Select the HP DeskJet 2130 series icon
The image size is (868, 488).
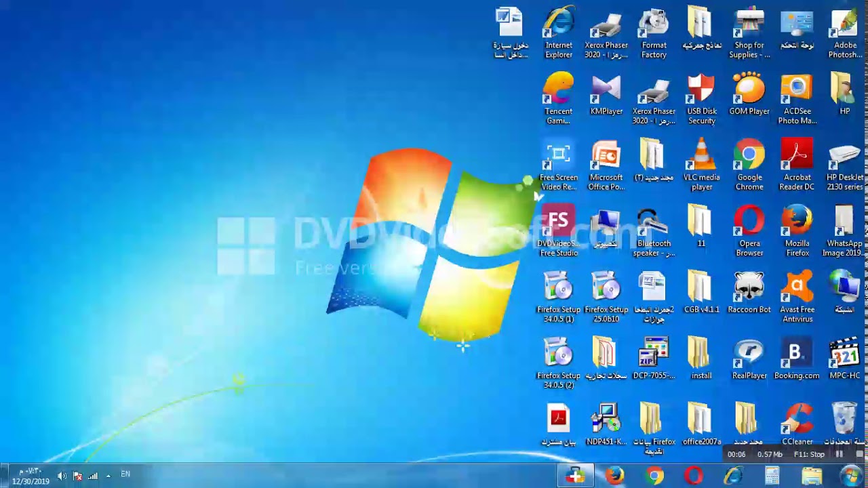click(x=845, y=165)
